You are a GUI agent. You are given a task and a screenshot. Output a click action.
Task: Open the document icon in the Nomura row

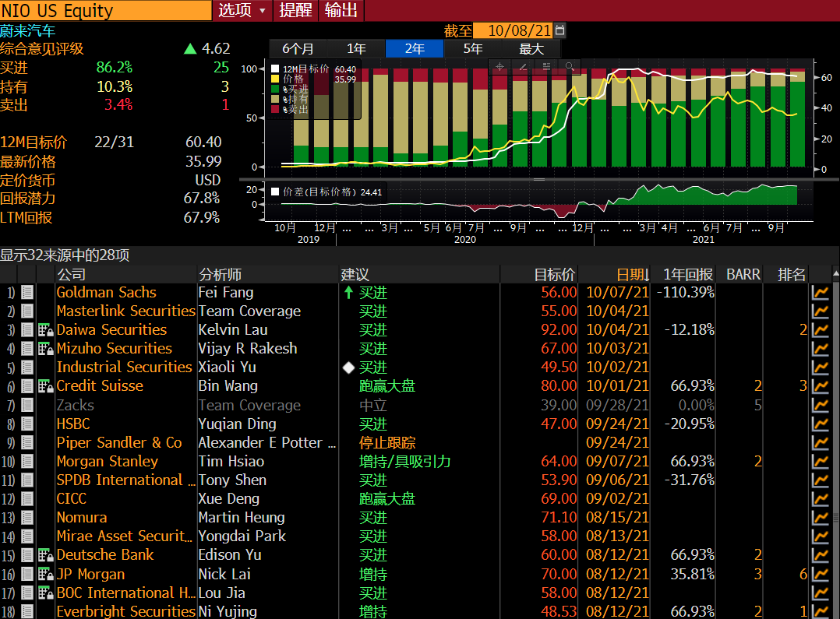(x=27, y=518)
